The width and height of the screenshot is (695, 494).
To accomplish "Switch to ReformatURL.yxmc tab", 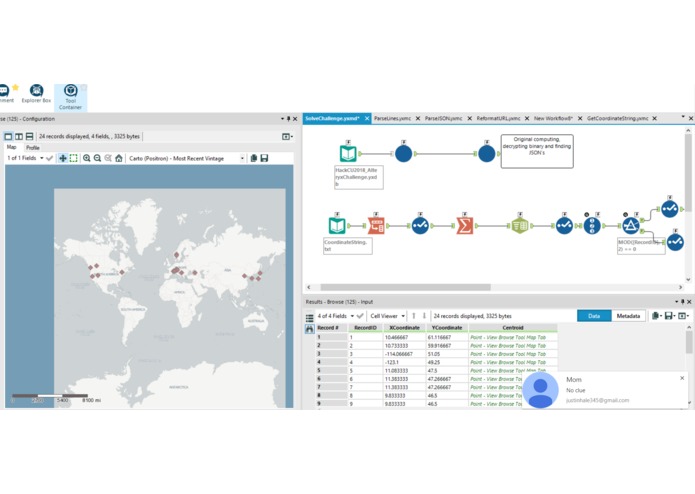I will (498, 118).
